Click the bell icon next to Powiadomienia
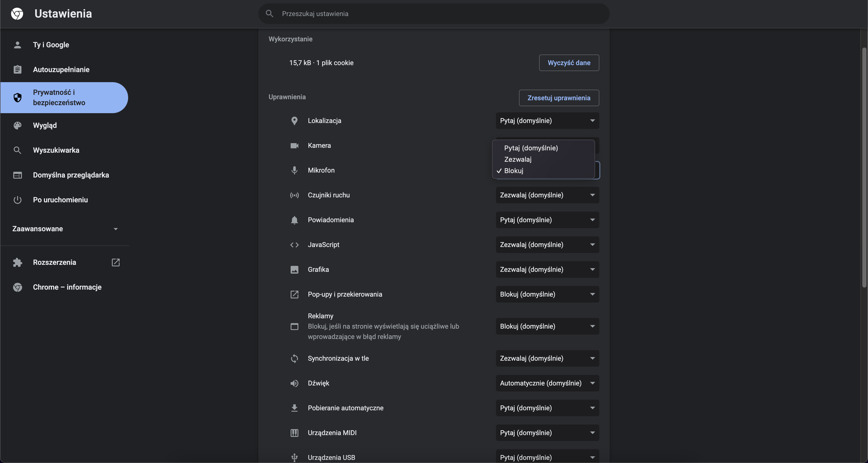The height and width of the screenshot is (463, 868). (x=294, y=220)
